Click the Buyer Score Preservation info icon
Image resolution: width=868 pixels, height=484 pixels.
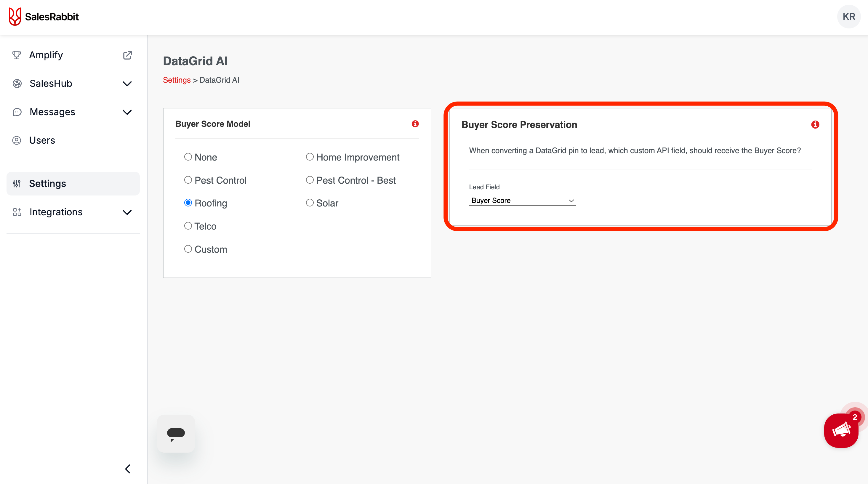pyautogui.click(x=815, y=125)
